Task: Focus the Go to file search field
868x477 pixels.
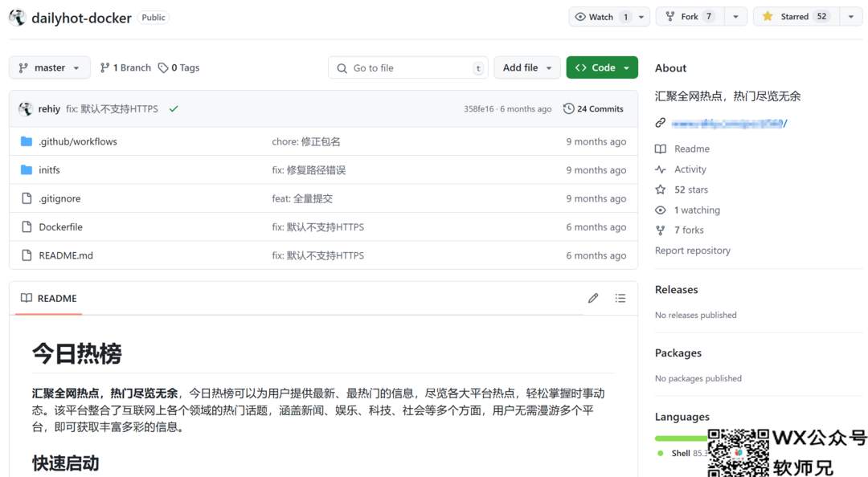Action: tap(408, 67)
